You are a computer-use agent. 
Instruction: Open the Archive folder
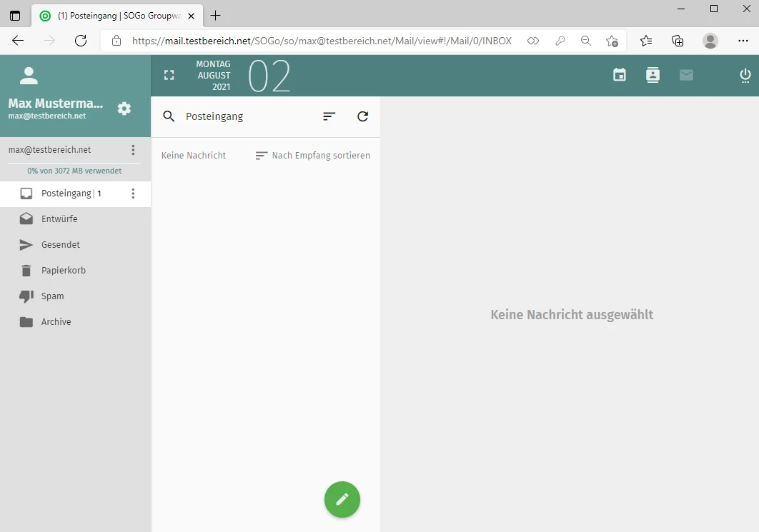[56, 322]
